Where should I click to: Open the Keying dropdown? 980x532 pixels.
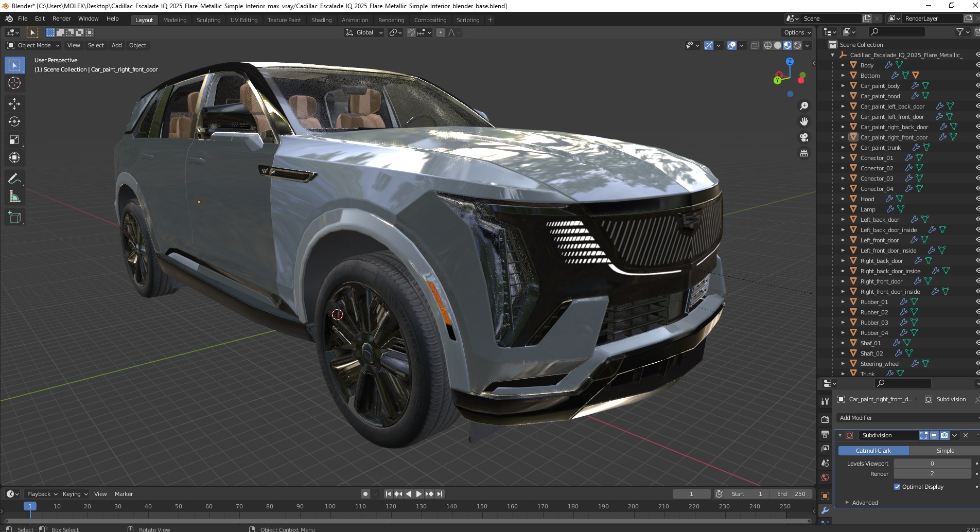click(75, 494)
